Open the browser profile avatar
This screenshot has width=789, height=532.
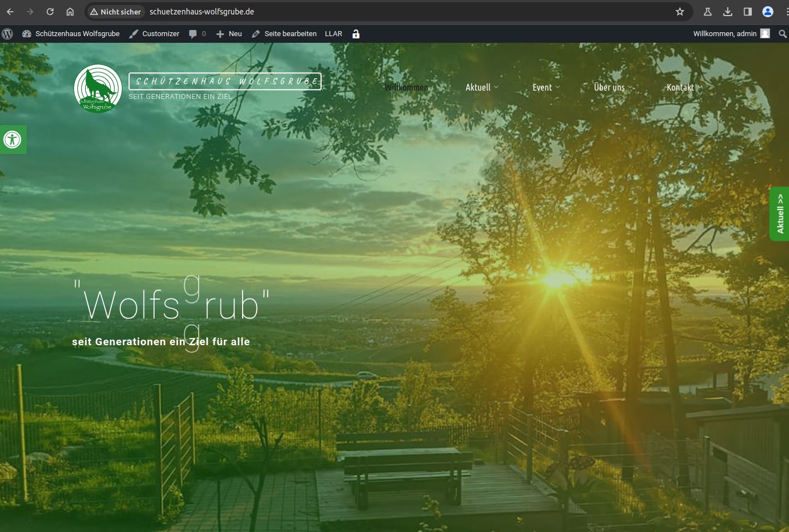pyautogui.click(x=768, y=12)
